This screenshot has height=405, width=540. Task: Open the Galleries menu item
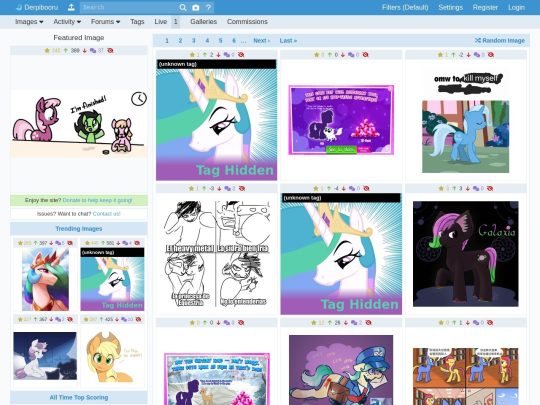(x=204, y=22)
